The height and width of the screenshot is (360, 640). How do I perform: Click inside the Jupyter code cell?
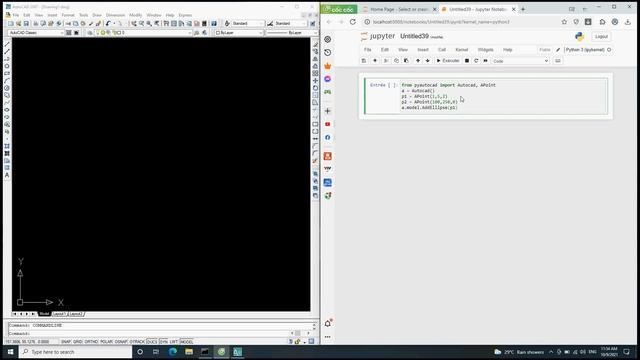click(x=503, y=96)
